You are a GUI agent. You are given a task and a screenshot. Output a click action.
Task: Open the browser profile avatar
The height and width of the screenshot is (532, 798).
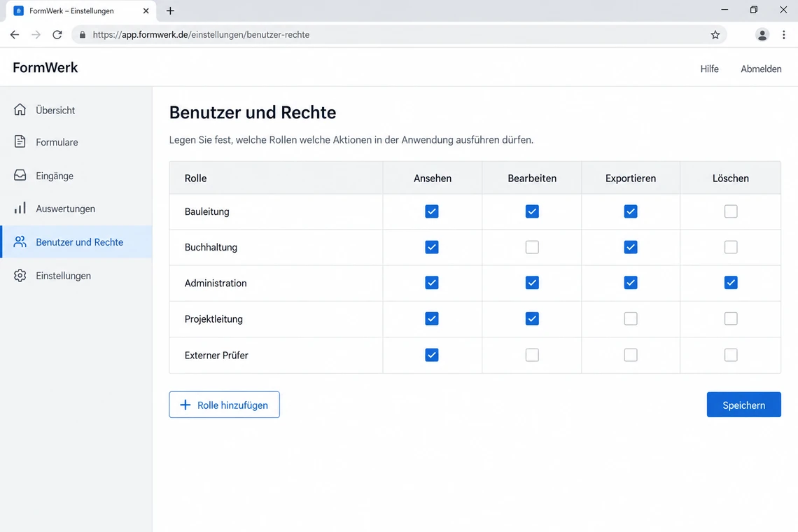click(762, 34)
